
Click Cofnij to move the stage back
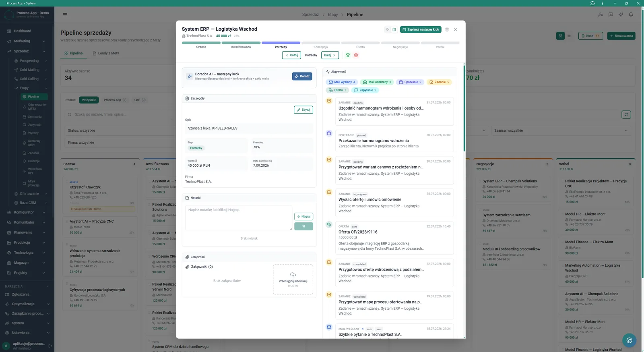click(x=292, y=55)
